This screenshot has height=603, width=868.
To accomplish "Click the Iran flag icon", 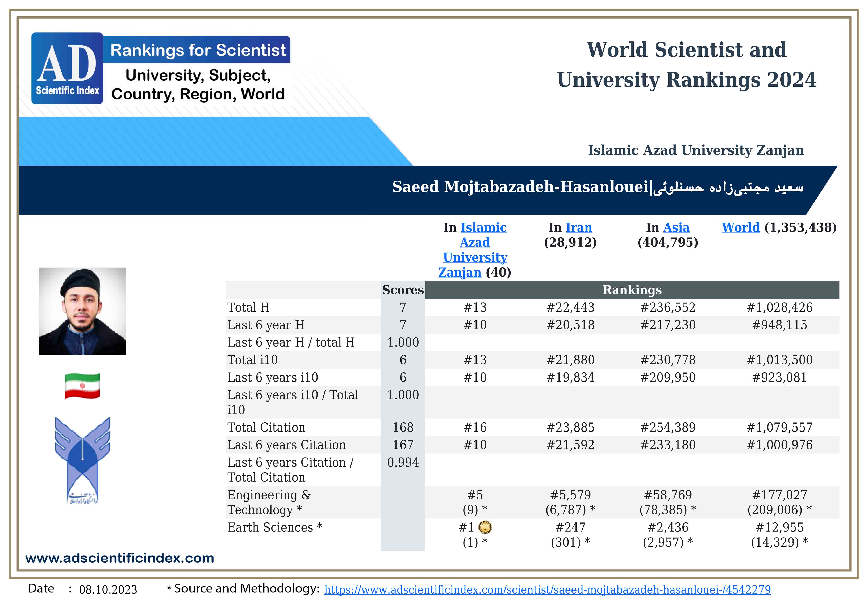I will (82, 385).
